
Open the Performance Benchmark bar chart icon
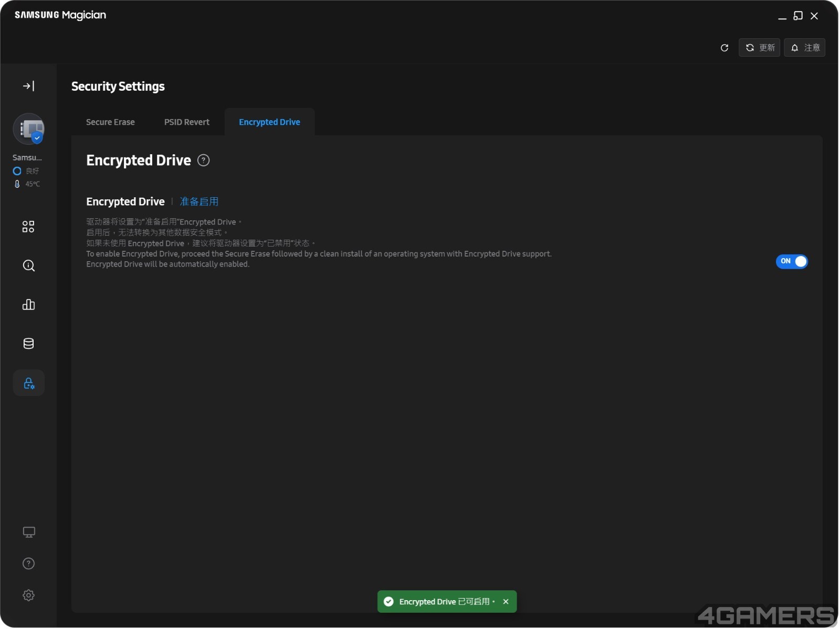(x=28, y=305)
